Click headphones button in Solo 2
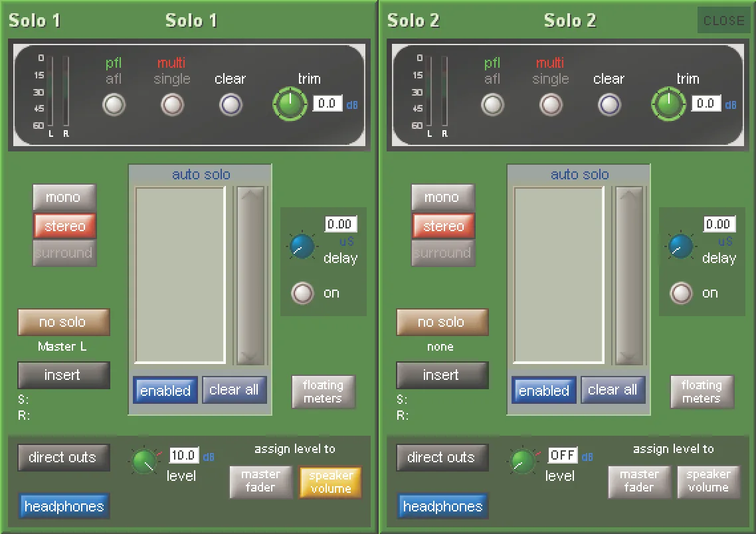Screen dimensions: 756x534 point(442,506)
